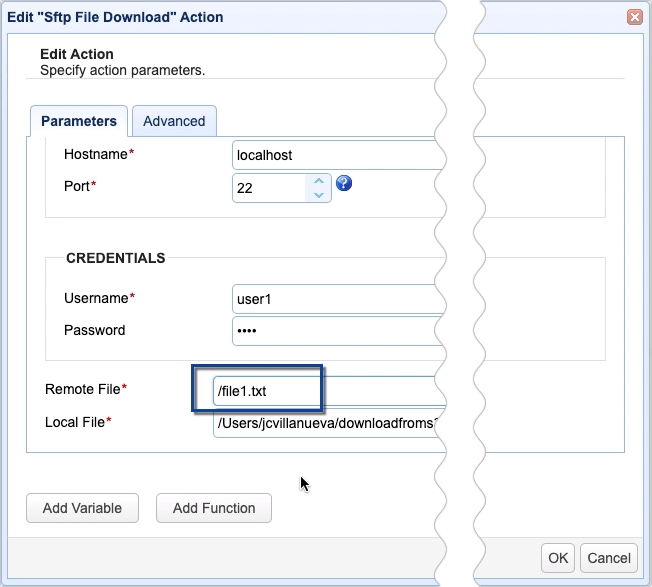This screenshot has height=587, width=652.
Task: Increase the Port value with up arrow
Action: pyautogui.click(x=319, y=181)
